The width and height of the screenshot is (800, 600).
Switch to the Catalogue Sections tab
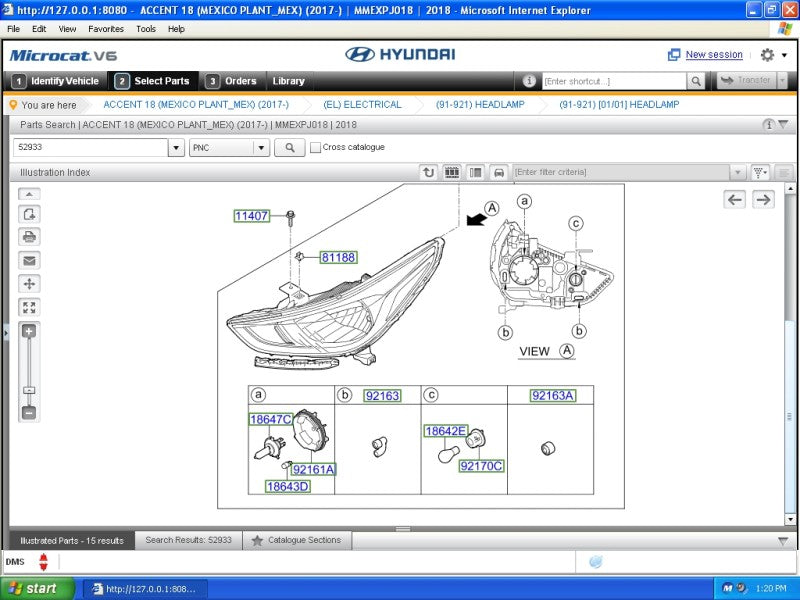296,540
